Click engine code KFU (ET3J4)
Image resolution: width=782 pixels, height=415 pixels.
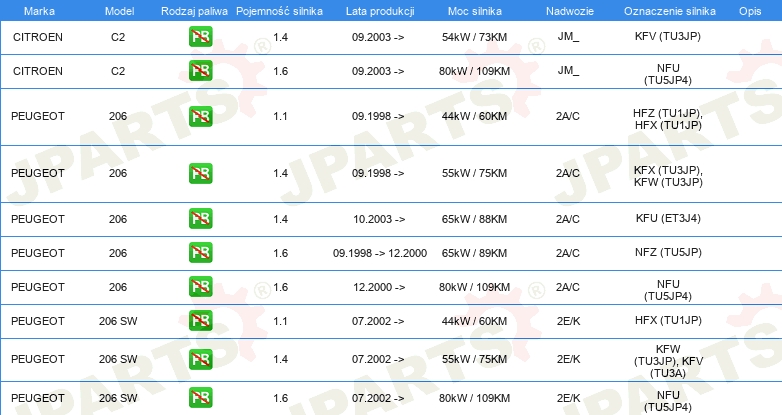(x=668, y=218)
